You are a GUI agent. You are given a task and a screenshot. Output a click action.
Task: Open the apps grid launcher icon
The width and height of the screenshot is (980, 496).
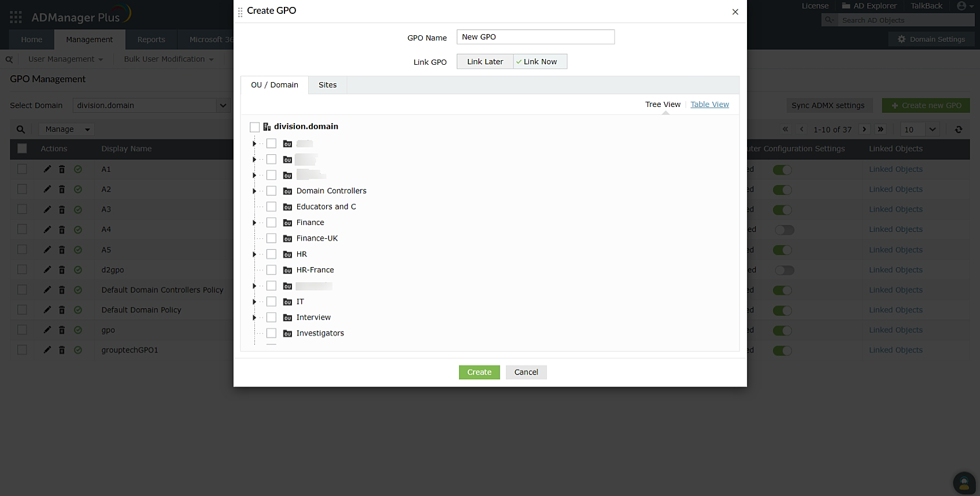[16, 17]
